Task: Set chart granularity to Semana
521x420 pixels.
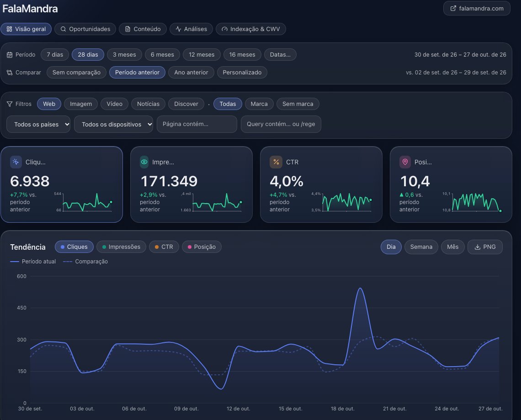Action: pos(421,247)
